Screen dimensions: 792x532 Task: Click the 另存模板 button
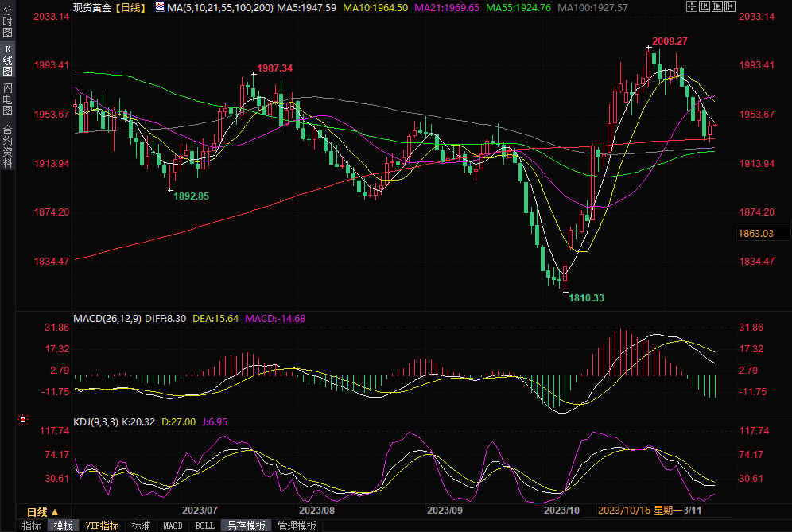[x=246, y=526]
